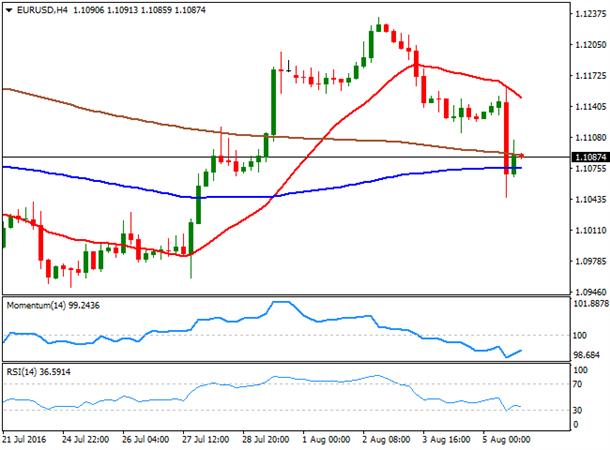
Task: Select the 1.10110 price axis label
Action: pyautogui.click(x=591, y=230)
